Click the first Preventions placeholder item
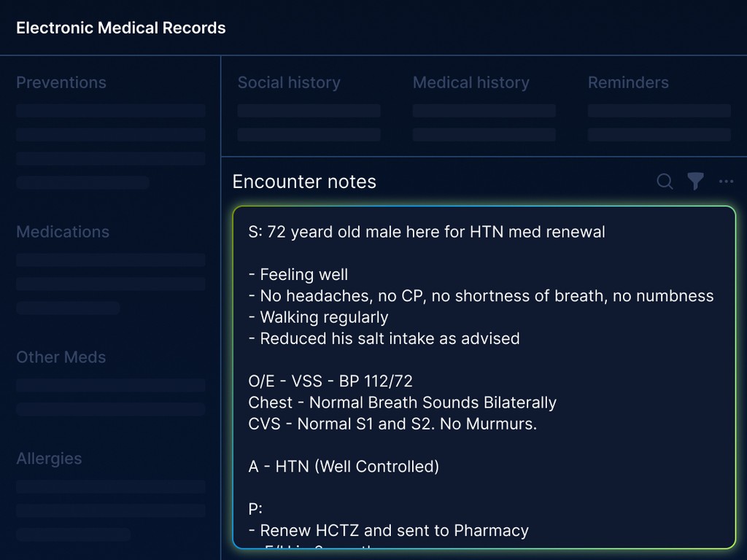 tap(110, 110)
